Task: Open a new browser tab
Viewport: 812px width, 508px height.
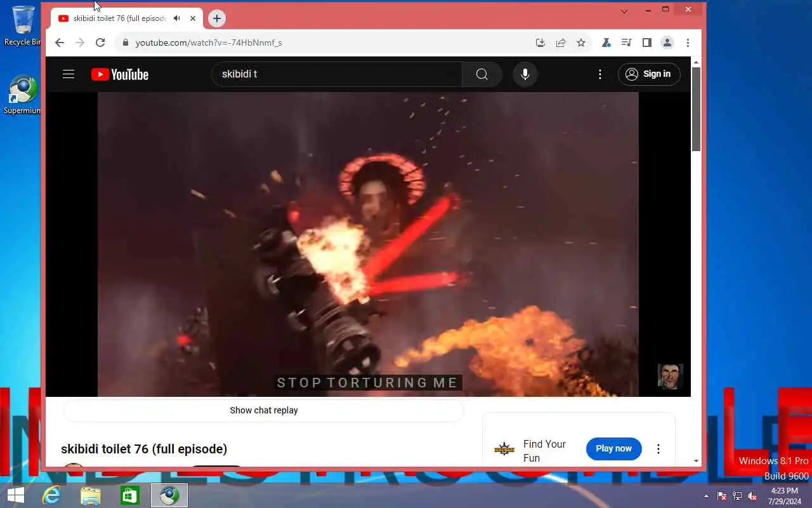Action: click(x=217, y=18)
